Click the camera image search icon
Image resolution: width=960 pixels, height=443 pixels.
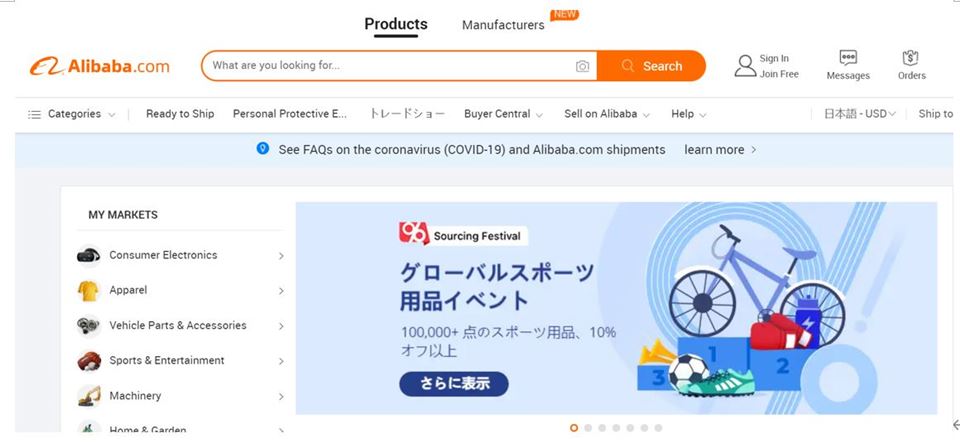click(582, 66)
